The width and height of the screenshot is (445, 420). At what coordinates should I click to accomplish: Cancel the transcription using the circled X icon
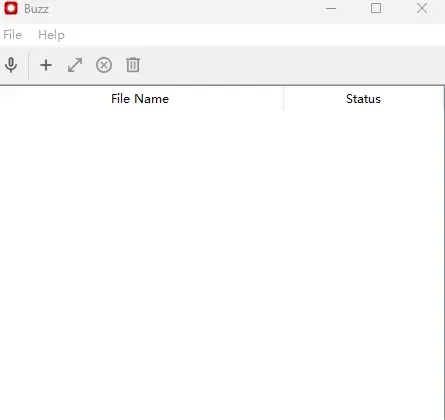tap(104, 65)
